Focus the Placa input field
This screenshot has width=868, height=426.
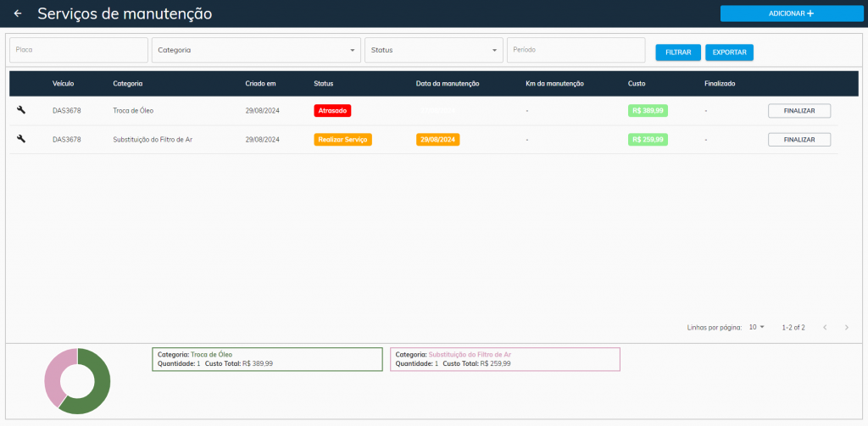pos(79,50)
